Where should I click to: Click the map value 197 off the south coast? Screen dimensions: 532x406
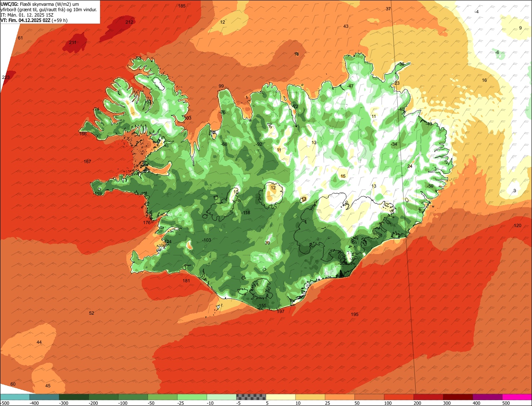pos(281,311)
